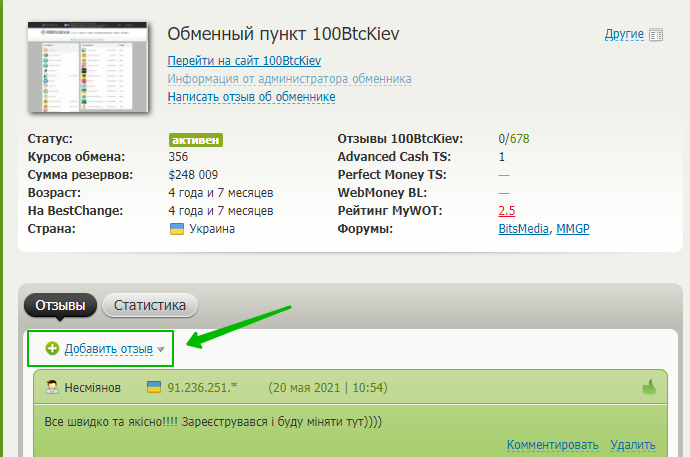Click the thumbs-up icon on Несміянов's review
This screenshot has height=457, width=690.
tap(649, 387)
